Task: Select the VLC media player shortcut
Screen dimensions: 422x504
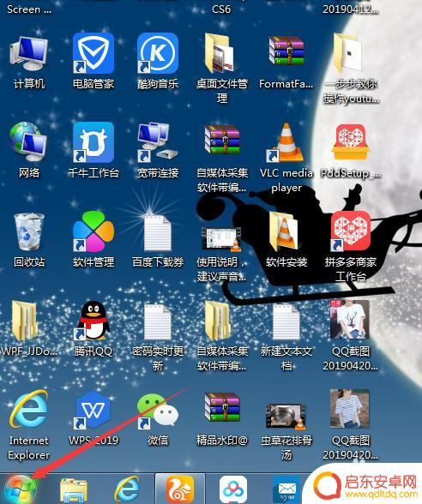Action: coord(286,142)
